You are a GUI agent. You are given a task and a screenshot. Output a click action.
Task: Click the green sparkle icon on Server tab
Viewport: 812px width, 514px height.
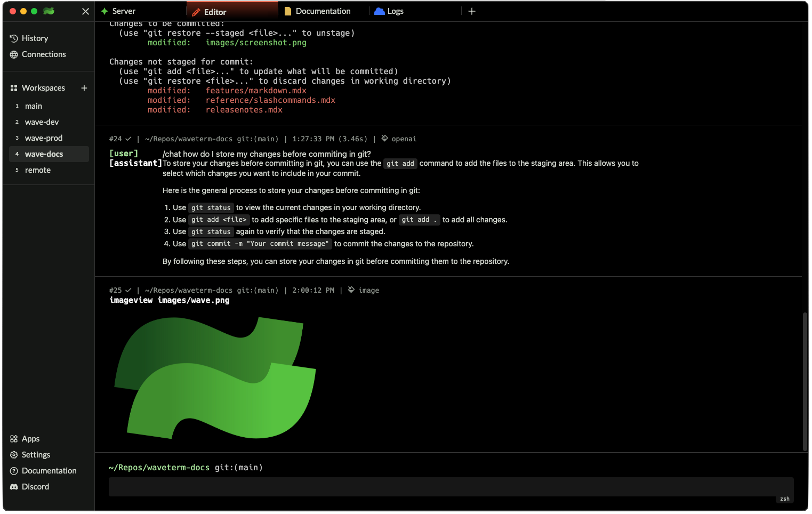click(x=104, y=11)
